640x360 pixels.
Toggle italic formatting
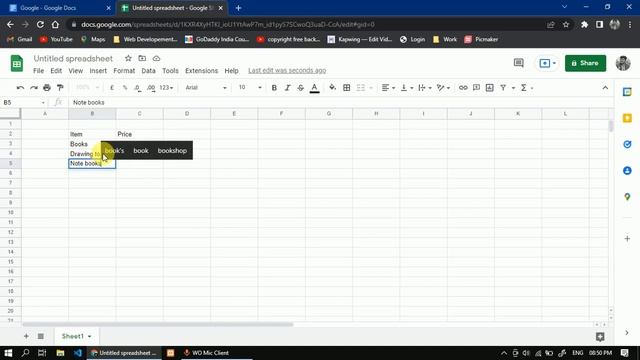pos(287,88)
